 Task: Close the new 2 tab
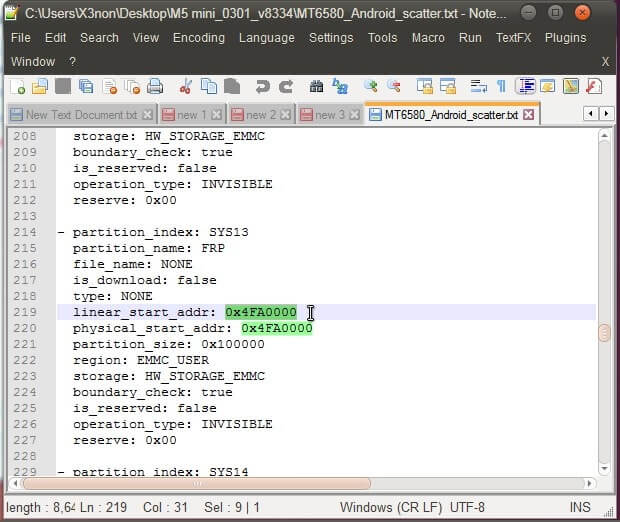285,115
